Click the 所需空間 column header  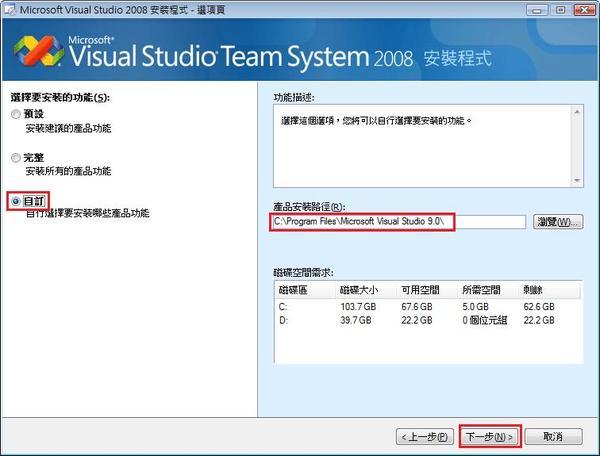click(x=489, y=290)
